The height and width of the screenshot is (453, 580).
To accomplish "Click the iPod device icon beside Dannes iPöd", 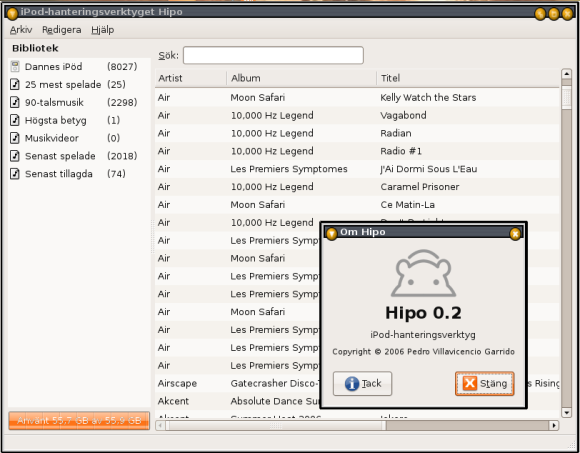I will pyautogui.click(x=15, y=67).
